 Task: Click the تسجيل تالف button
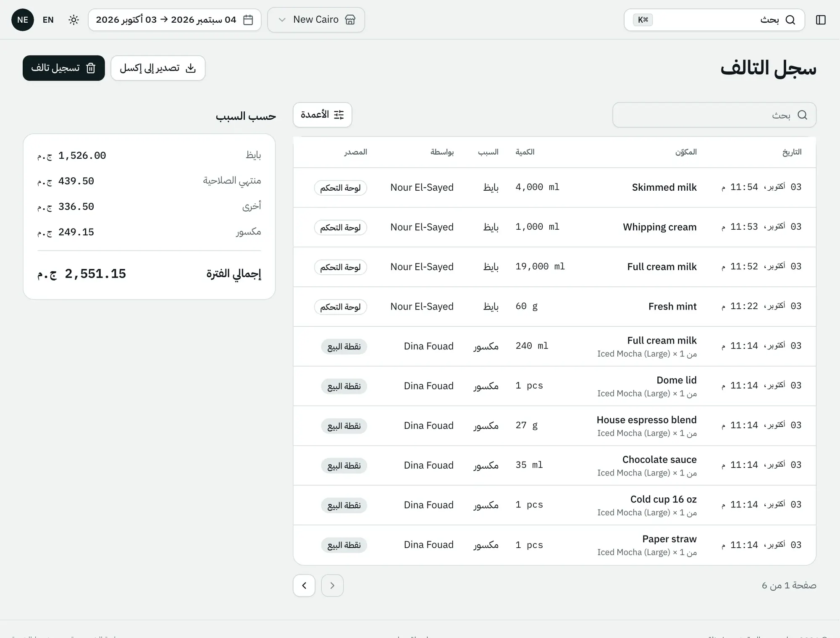[x=64, y=68]
